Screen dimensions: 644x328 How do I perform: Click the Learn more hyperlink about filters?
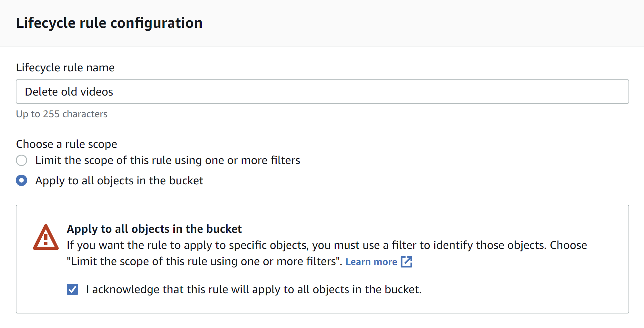pyautogui.click(x=372, y=261)
